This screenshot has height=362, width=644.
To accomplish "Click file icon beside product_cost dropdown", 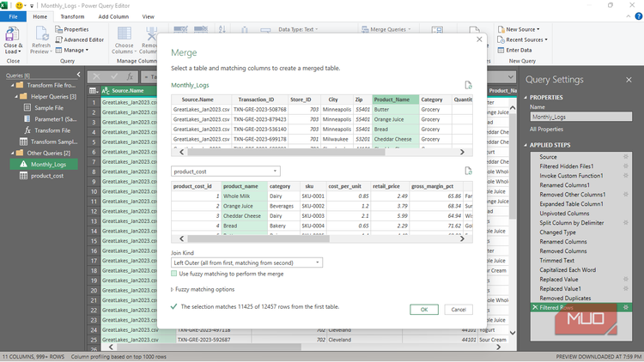I will point(468,171).
